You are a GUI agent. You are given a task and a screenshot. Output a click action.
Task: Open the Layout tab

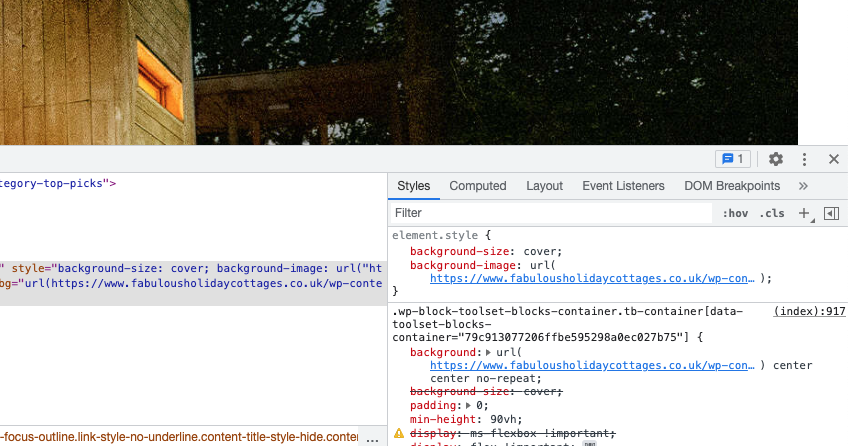(544, 186)
